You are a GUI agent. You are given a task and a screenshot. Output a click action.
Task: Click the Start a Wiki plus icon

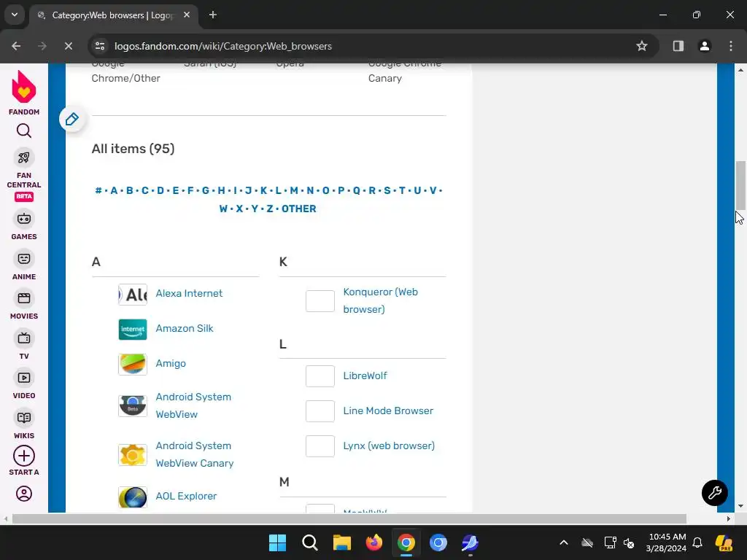(24, 456)
